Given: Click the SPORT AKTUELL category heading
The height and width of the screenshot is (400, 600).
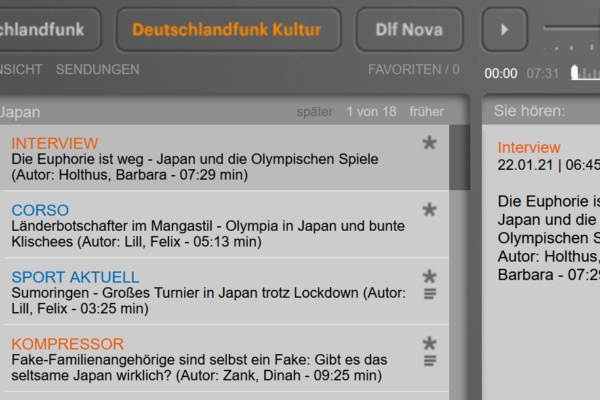Looking at the screenshot, I should pyautogui.click(x=75, y=277).
